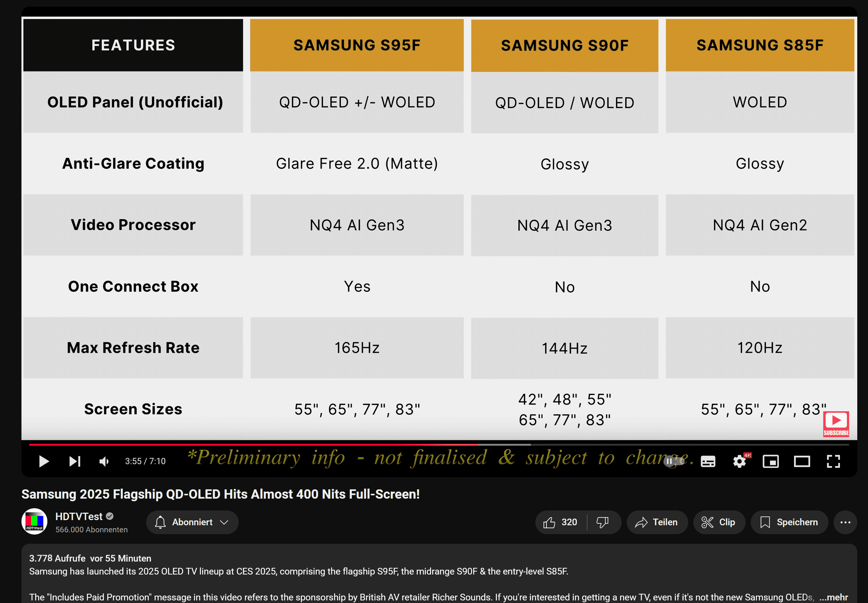Open the video settings gear
Image resolution: width=868 pixels, height=603 pixels.
coord(739,461)
